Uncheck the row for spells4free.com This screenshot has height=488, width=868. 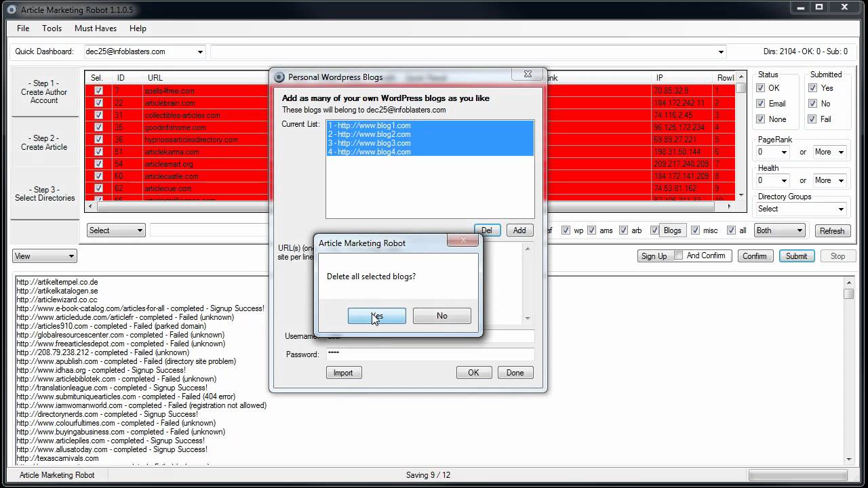(x=98, y=91)
